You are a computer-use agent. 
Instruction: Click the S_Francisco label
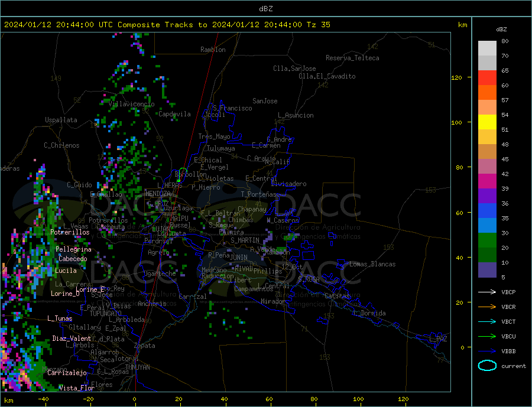tap(232, 108)
